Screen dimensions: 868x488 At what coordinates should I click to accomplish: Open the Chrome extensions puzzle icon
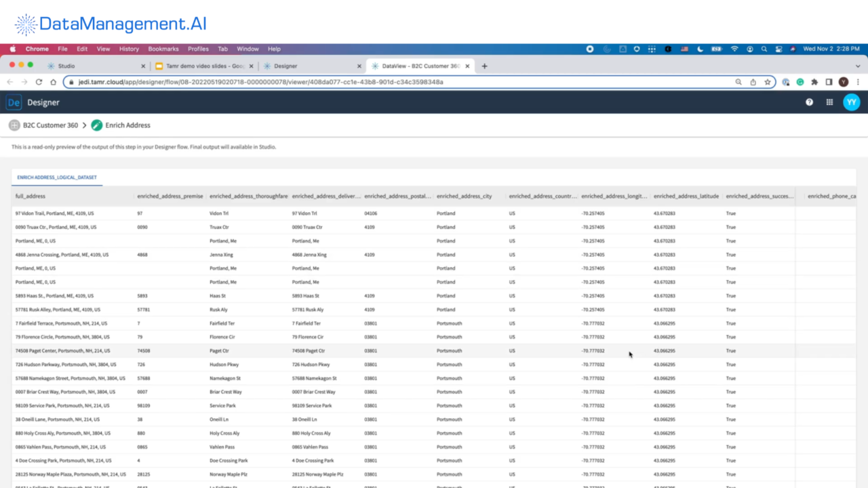click(x=814, y=82)
